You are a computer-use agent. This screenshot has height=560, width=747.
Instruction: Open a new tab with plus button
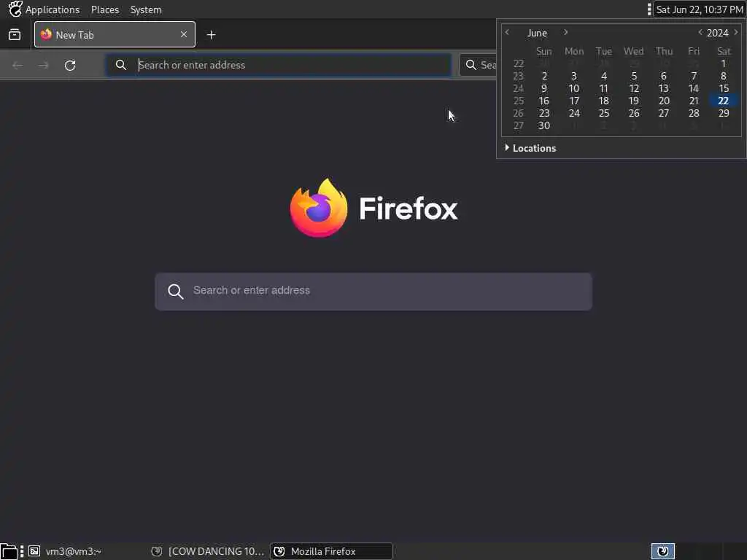[211, 35]
